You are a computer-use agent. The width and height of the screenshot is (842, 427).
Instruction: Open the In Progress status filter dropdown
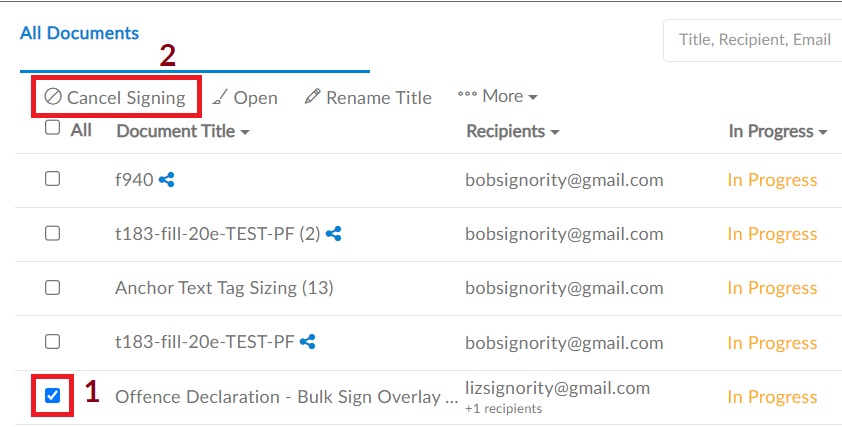[x=778, y=131]
